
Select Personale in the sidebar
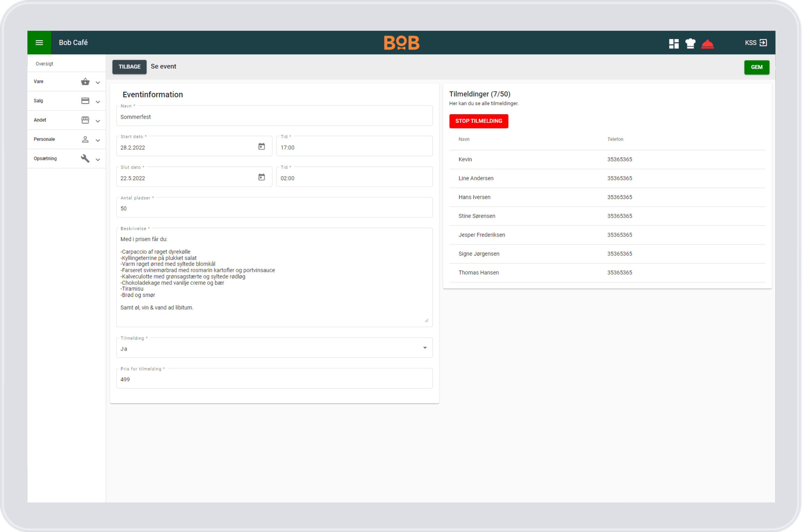coord(67,139)
